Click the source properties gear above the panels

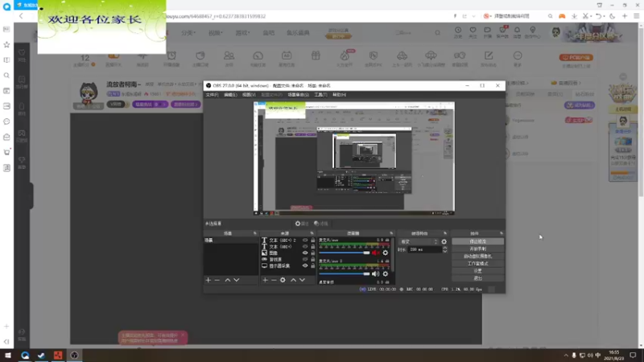[302, 224]
